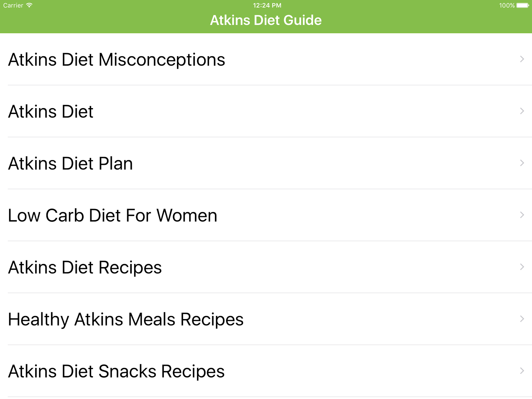Expand Atkins Diet Plan via chevron

pos(522,163)
